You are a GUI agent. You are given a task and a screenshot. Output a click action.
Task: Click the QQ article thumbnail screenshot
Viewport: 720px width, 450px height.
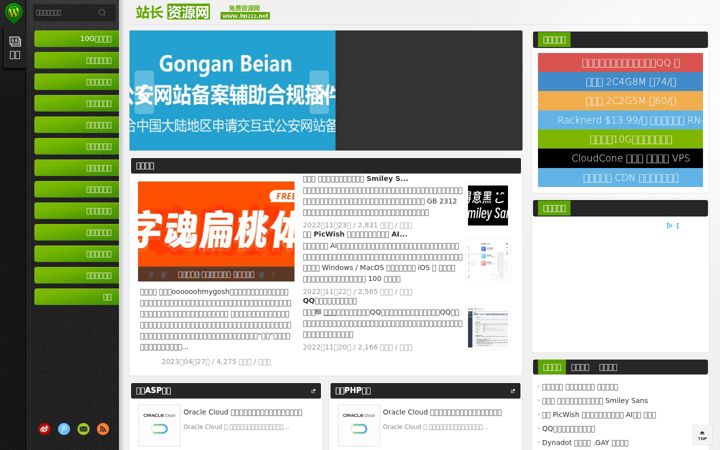488,327
